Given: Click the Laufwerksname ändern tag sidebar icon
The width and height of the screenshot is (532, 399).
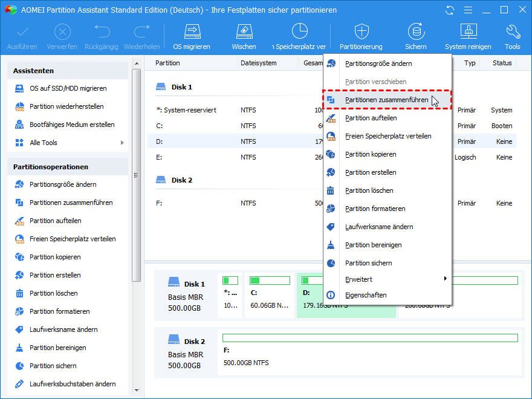Looking at the screenshot, I should 19,329.
